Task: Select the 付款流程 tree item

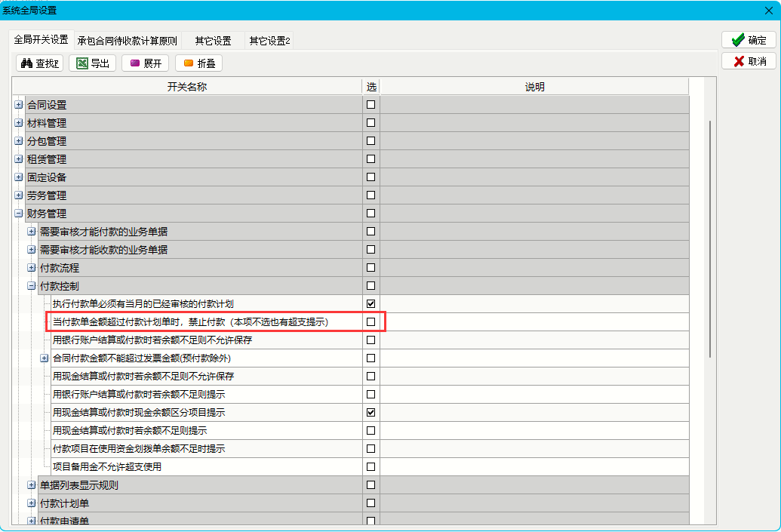Action: coord(59,268)
